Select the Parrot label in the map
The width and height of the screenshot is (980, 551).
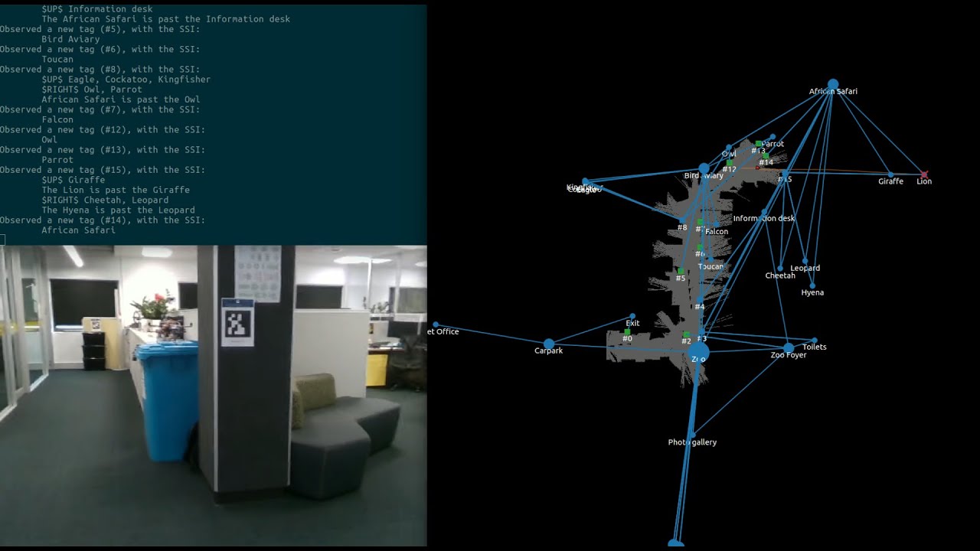(773, 144)
